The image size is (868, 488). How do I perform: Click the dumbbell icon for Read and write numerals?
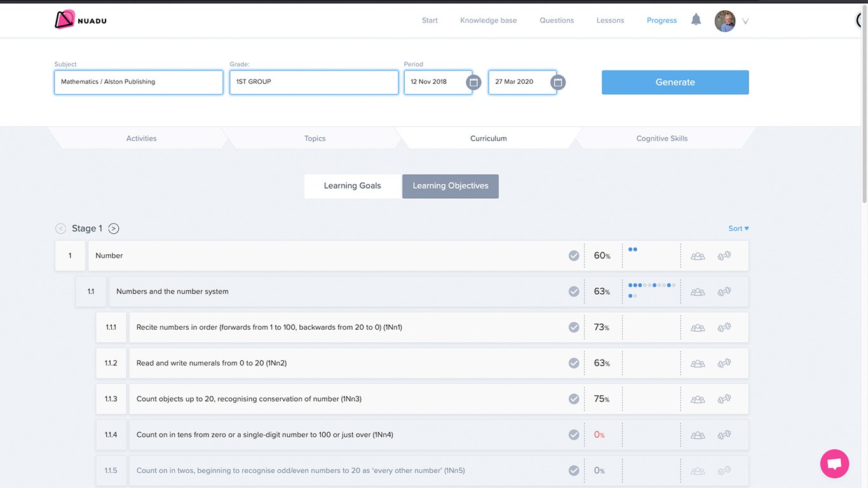724,363
